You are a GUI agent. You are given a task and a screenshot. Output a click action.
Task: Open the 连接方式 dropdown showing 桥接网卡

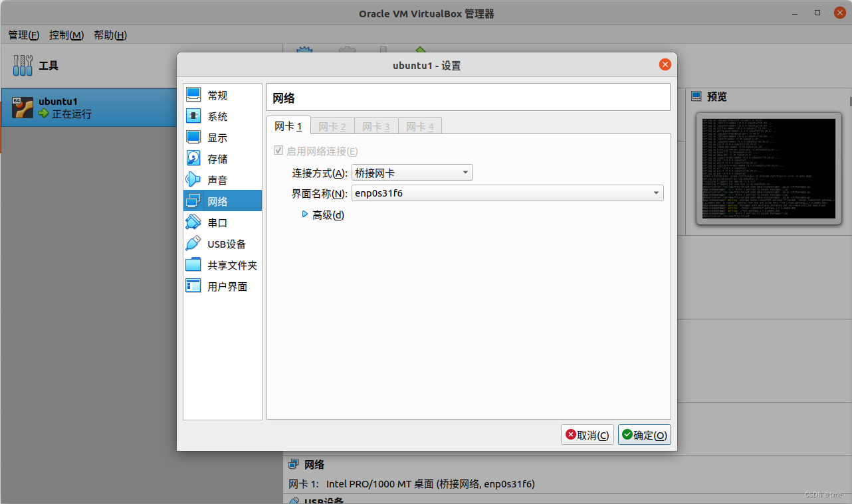[x=412, y=173]
